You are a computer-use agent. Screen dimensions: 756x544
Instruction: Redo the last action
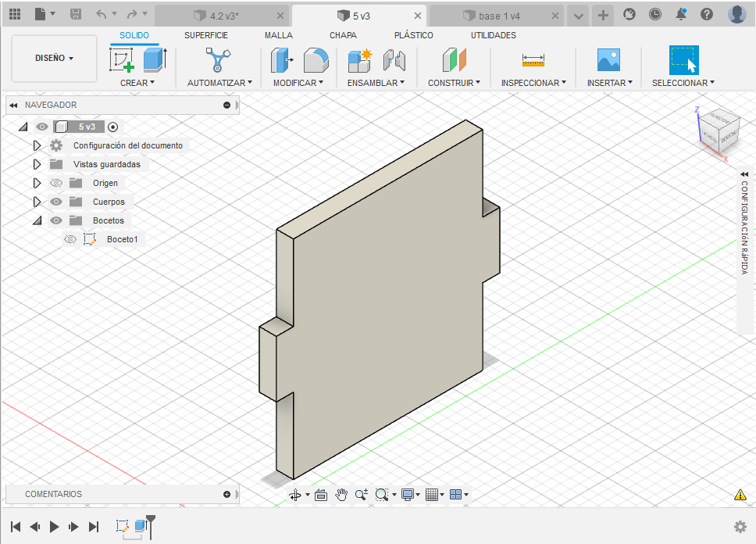coord(132,15)
